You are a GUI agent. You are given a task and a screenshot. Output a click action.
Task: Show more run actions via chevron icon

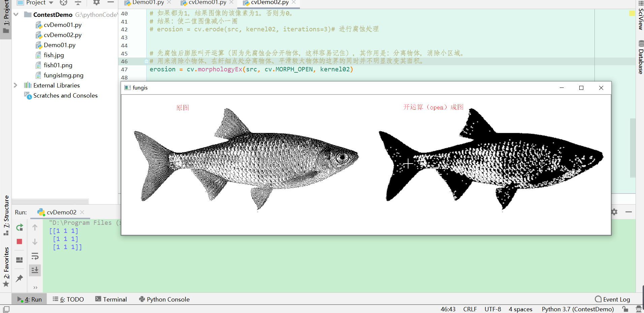[35, 287]
